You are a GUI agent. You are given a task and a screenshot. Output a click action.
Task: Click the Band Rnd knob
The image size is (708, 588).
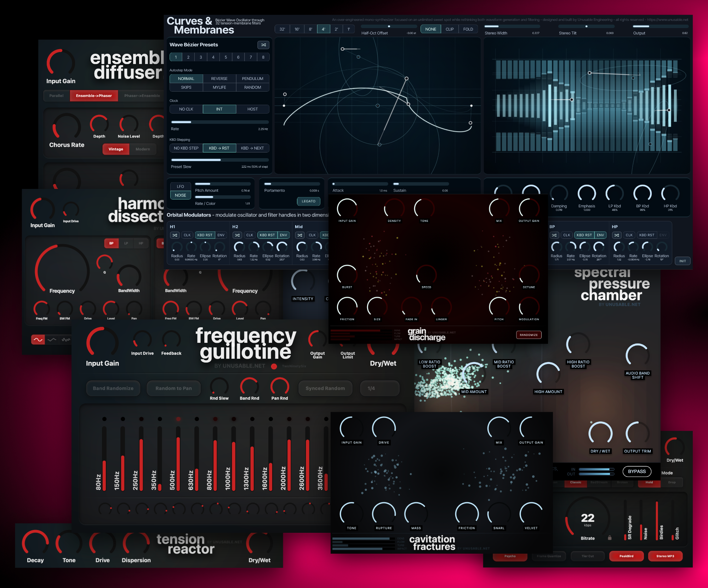[249, 386]
